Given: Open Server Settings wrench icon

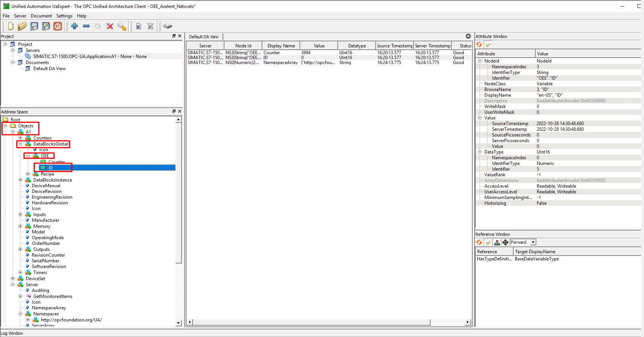Looking at the screenshot, I should point(122,26).
